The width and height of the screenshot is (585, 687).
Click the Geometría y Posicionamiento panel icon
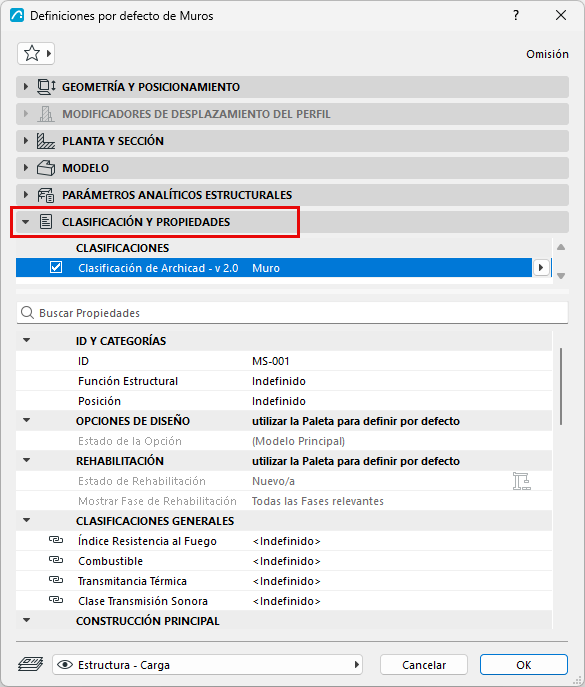46,87
